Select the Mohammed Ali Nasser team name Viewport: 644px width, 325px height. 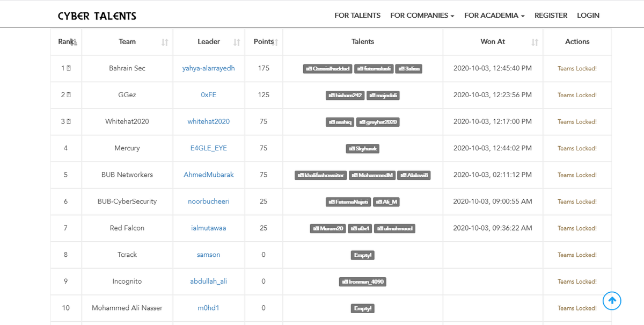(x=127, y=308)
